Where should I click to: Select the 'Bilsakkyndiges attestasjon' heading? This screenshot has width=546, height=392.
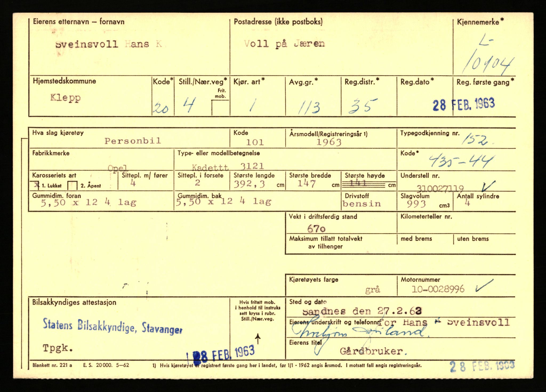(x=74, y=302)
